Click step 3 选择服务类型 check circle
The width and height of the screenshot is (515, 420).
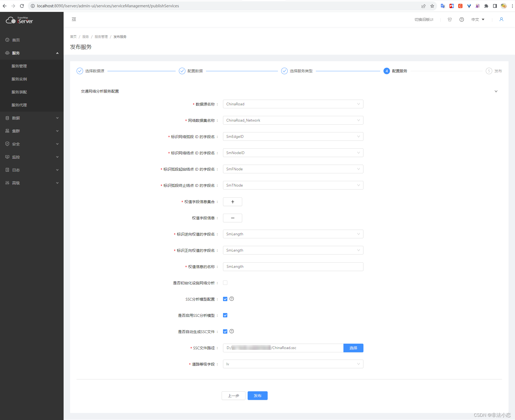(x=284, y=71)
